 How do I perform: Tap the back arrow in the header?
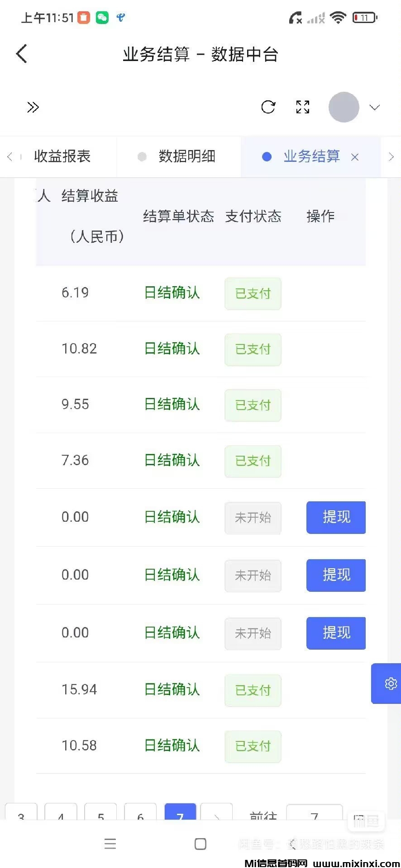tap(22, 54)
